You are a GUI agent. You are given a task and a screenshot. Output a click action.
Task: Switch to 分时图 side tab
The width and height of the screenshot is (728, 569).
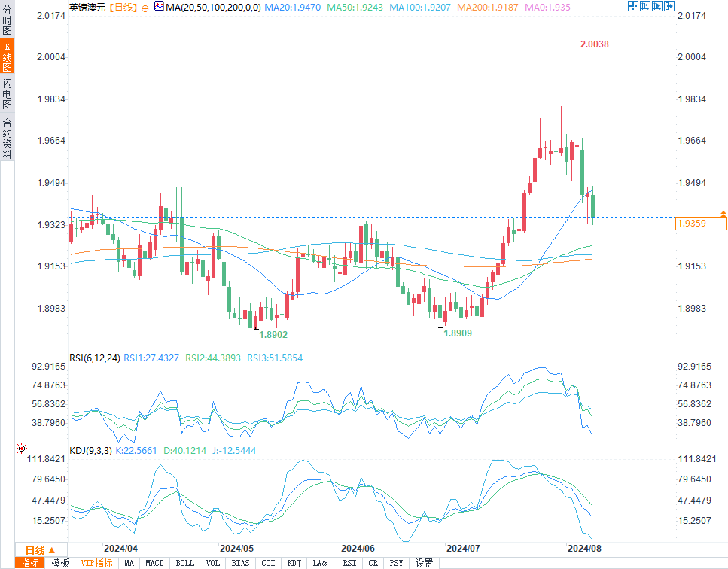coord(7,20)
